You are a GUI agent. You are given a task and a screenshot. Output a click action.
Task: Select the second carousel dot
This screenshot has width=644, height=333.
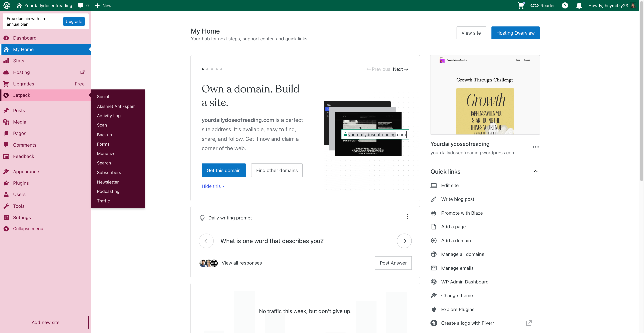tap(207, 69)
